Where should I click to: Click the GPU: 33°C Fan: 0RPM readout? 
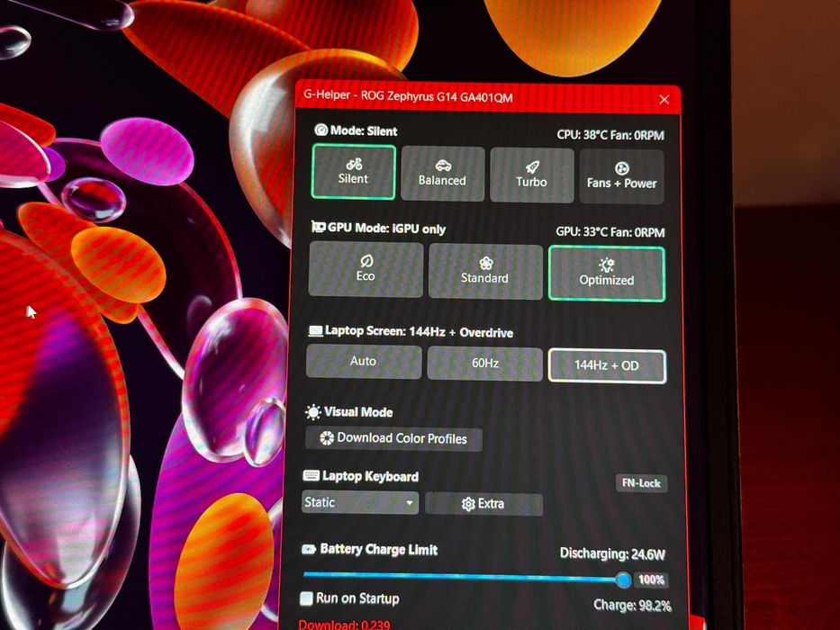610,232
